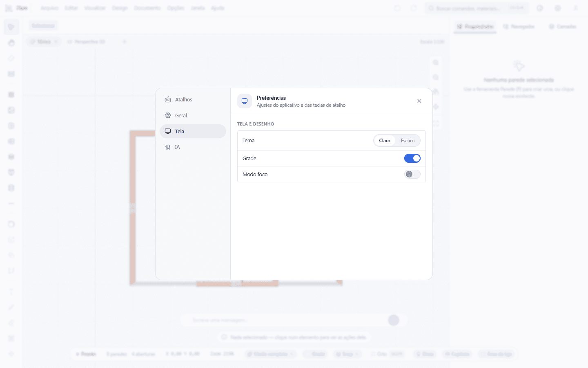Open the Janela menu
This screenshot has width=588, height=368.
point(198,8)
